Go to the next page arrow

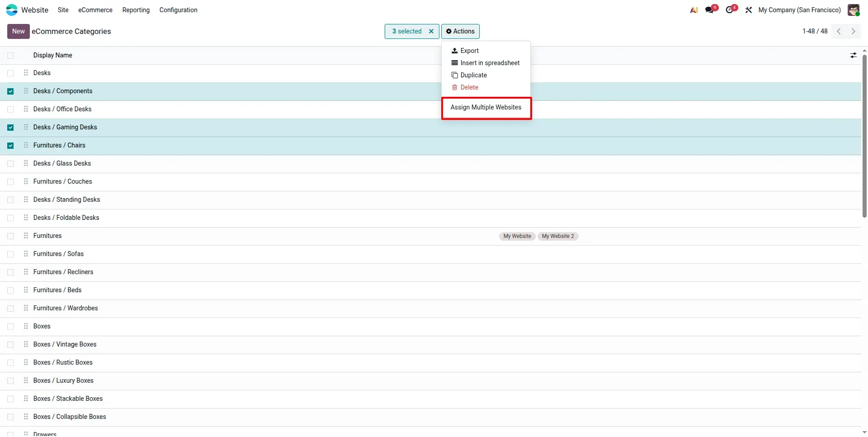(x=854, y=31)
